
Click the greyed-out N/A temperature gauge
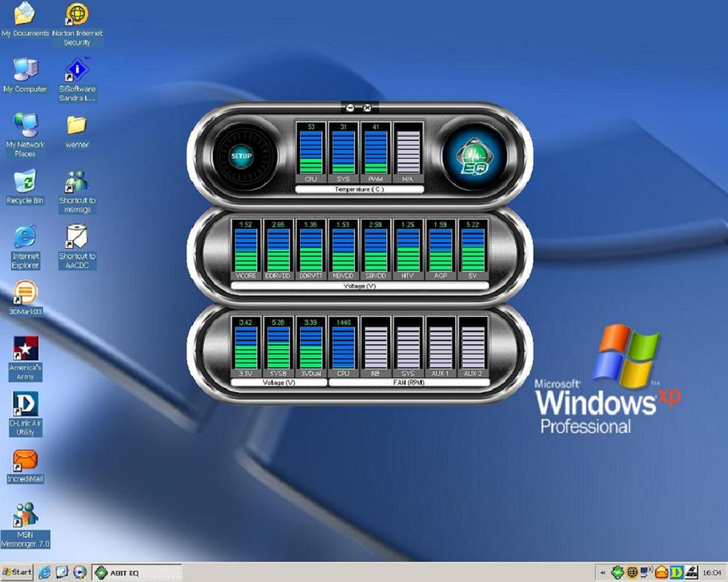click(x=408, y=153)
